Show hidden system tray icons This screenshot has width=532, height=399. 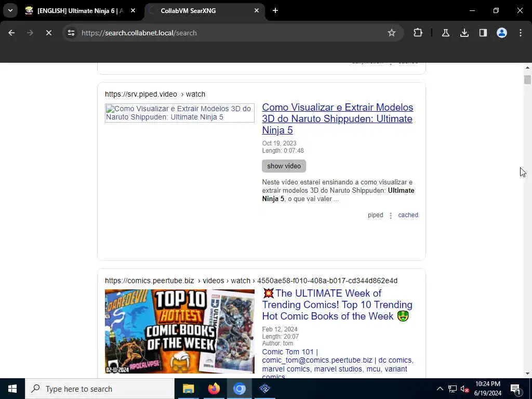pyautogui.click(x=440, y=389)
